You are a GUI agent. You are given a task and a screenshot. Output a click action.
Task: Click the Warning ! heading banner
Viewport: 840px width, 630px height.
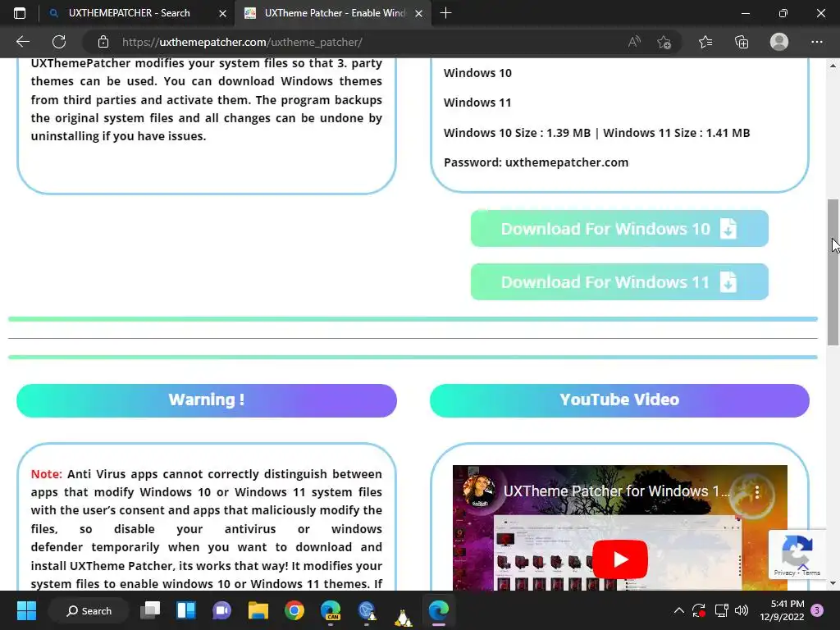coord(207,400)
